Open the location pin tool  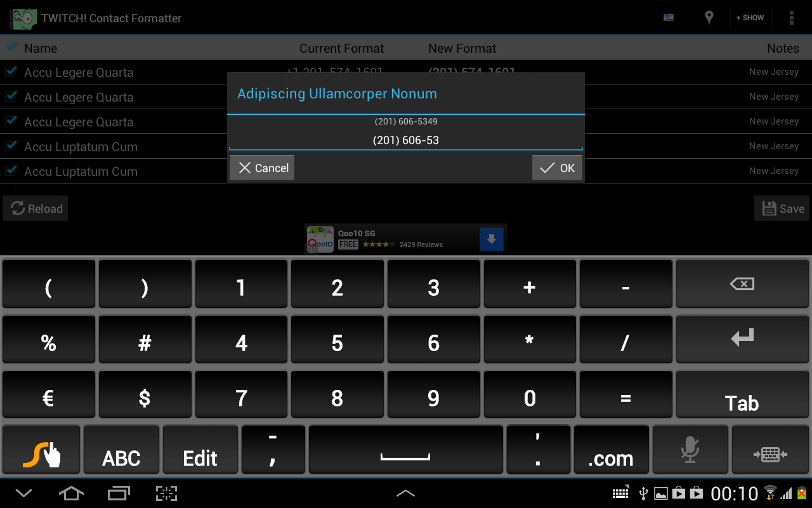coord(709,17)
